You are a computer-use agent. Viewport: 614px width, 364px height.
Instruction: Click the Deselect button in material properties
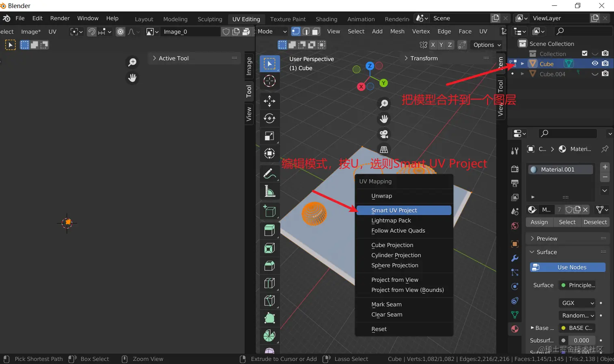pos(595,222)
